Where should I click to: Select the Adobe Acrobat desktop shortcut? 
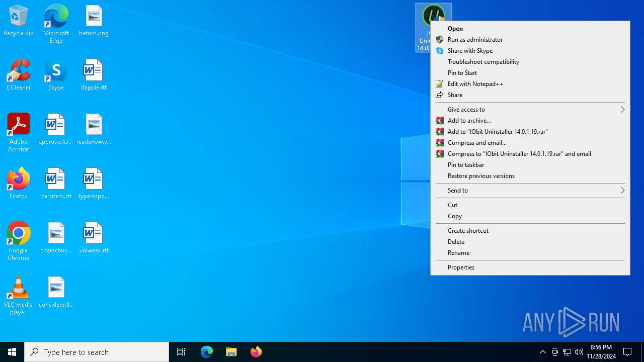coord(18,133)
